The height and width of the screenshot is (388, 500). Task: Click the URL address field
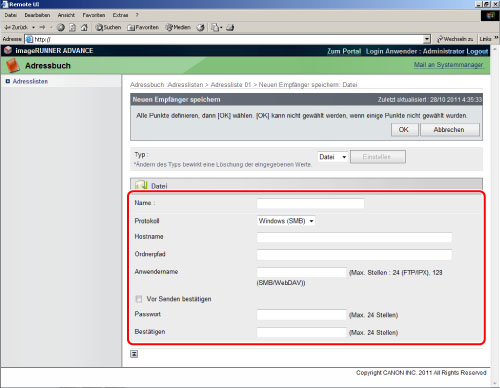point(228,39)
